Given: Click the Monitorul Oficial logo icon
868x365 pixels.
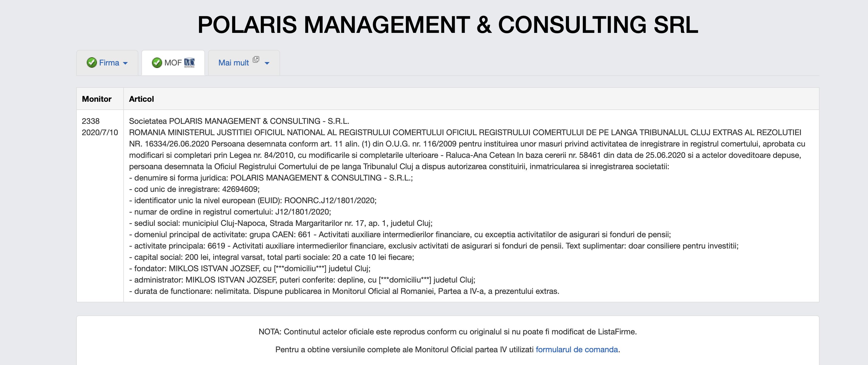Looking at the screenshot, I should pos(189,63).
